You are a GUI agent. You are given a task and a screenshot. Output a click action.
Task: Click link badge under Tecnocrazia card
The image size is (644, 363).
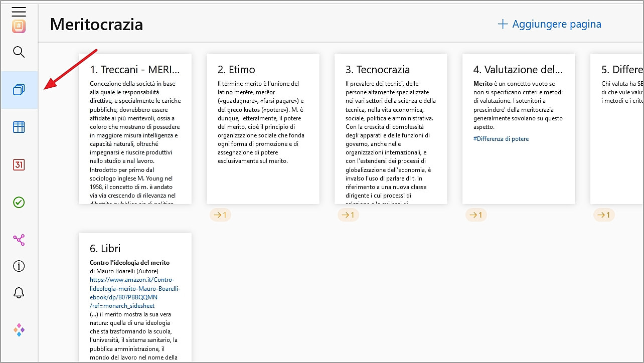348,215
